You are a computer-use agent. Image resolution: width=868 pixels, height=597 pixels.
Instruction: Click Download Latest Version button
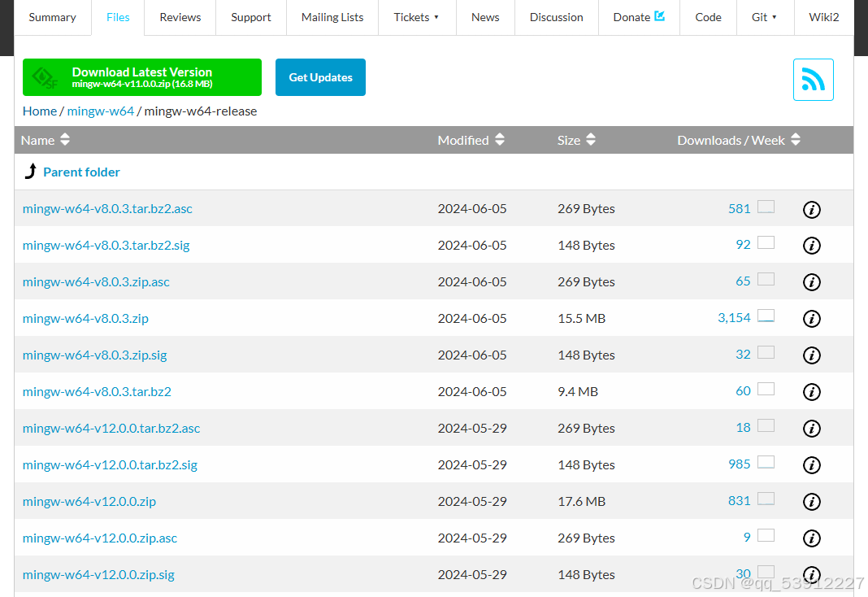[142, 77]
